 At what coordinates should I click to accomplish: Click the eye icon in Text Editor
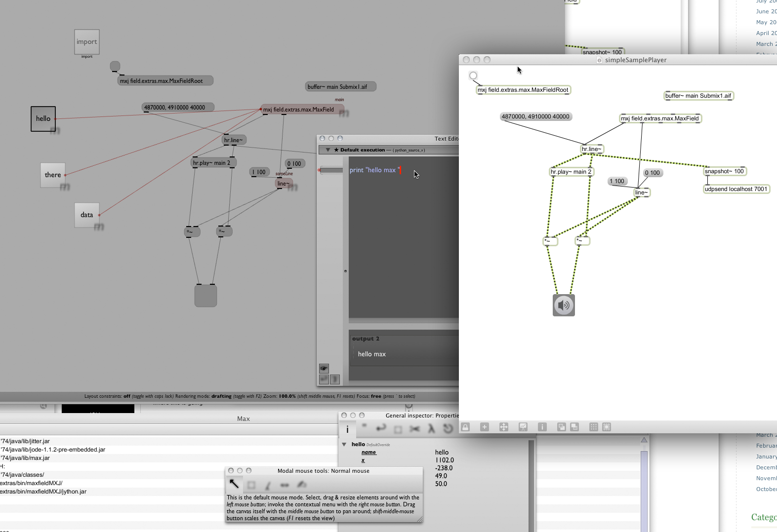[x=324, y=368]
